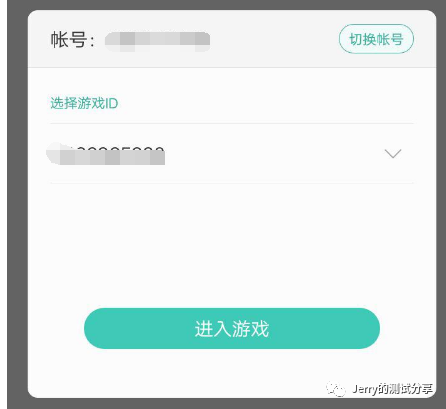Tap the green 进入游戏 button
Screen dimensions: 446x409
coord(232,328)
